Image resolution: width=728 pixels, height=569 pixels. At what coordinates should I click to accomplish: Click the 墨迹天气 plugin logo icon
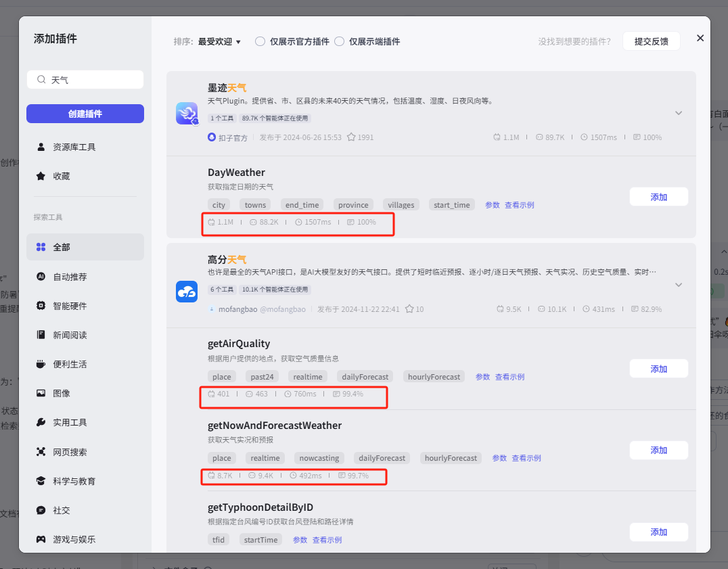[187, 113]
